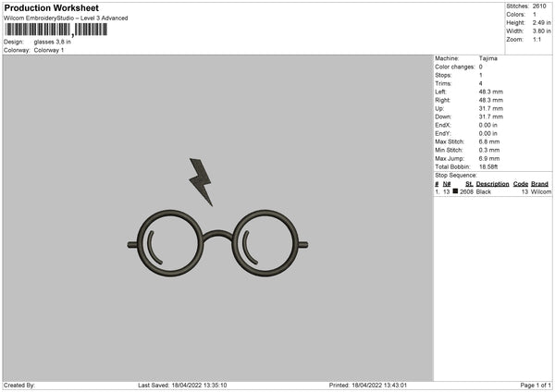The height and width of the screenshot is (392, 555).
Task: Click the barcode graphic in header
Action: point(56,30)
